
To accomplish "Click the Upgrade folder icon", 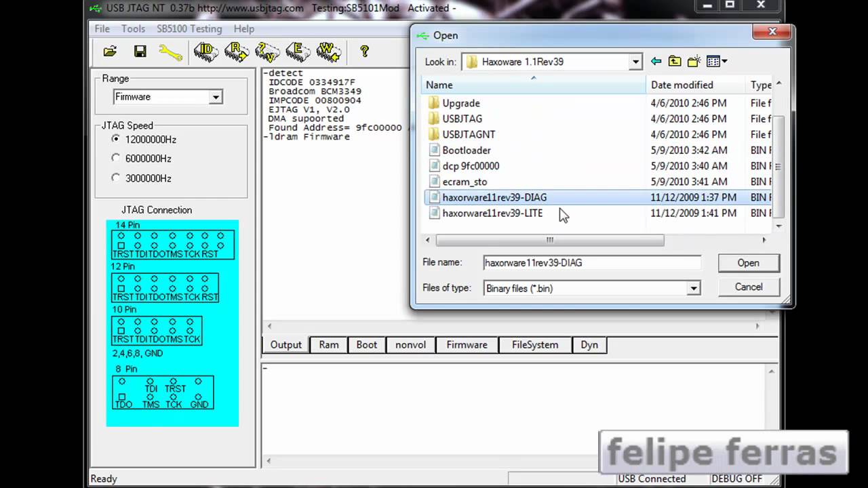I will [434, 103].
